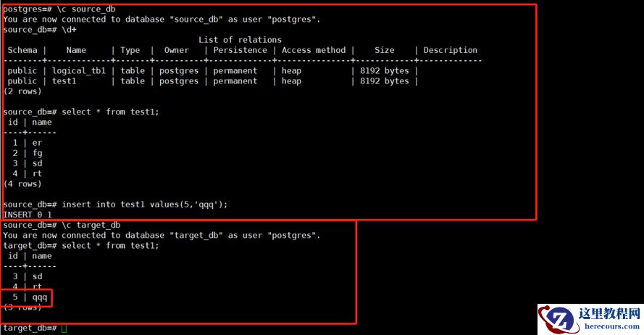Click the green terminal cursor at prompt
Viewport: 644px width, 335px height.
pyautogui.click(x=64, y=328)
